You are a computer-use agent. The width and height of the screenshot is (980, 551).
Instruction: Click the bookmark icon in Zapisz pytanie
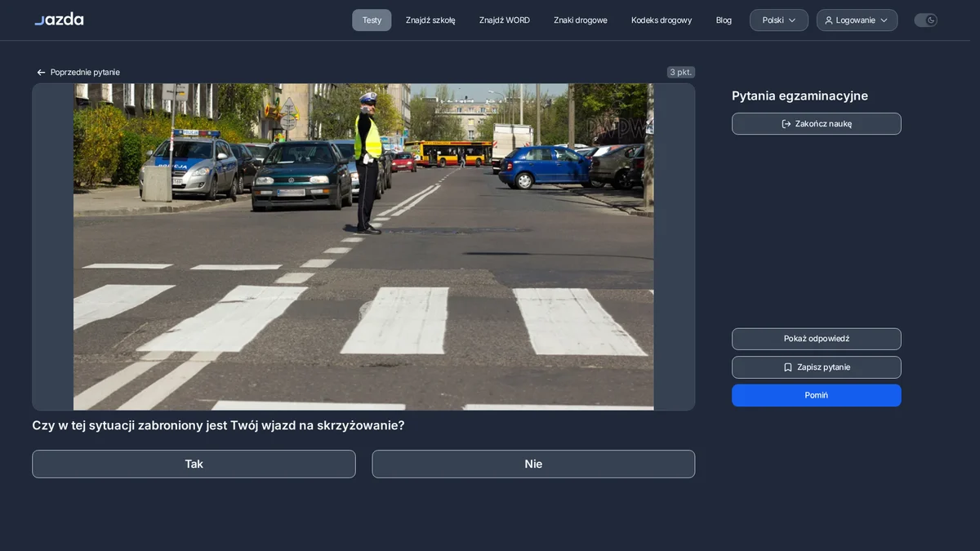click(x=788, y=367)
